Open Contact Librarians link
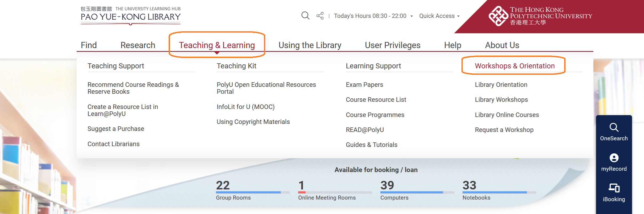The width and height of the screenshot is (644, 214). (113, 144)
